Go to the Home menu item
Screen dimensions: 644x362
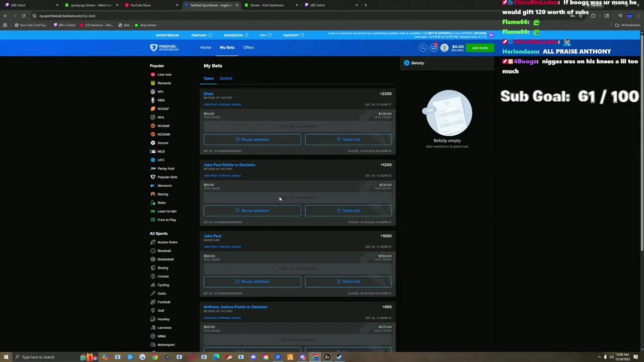pyautogui.click(x=206, y=47)
